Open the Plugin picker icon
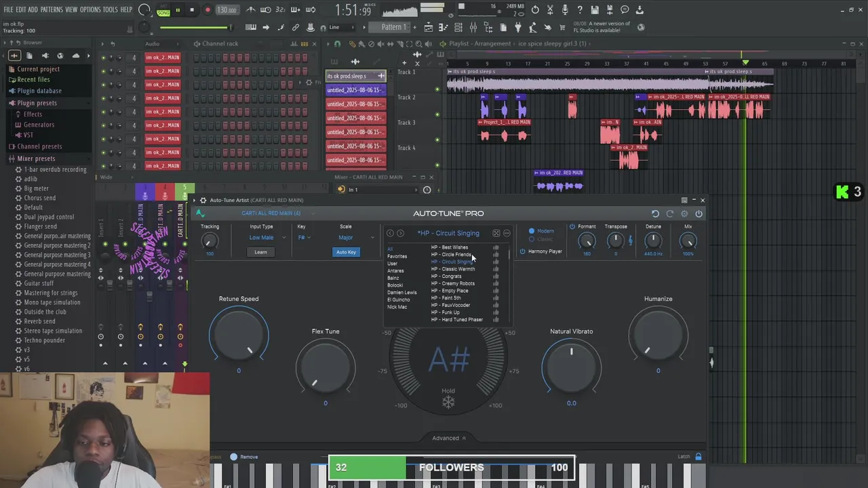 point(518,27)
